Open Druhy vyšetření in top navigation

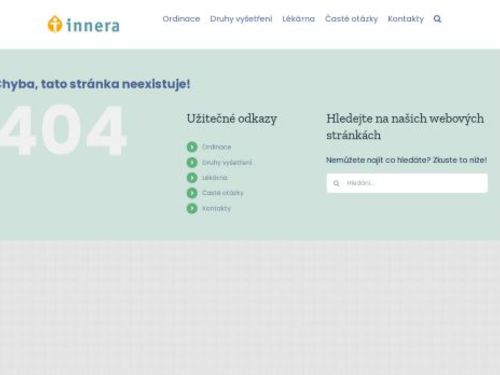(241, 19)
